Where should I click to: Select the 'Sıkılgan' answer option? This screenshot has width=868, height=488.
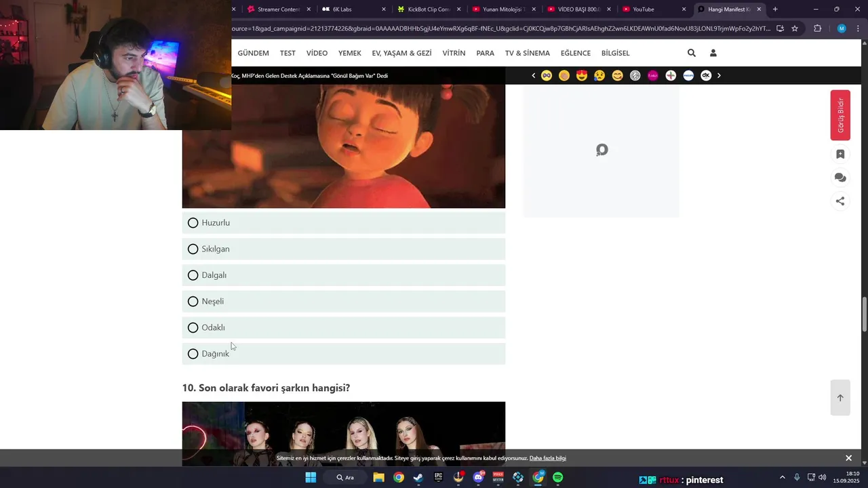pyautogui.click(x=343, y=249)
